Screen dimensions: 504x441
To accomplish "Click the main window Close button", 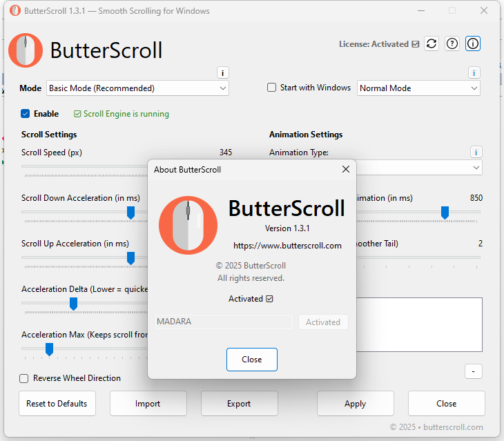I will 447,404.
